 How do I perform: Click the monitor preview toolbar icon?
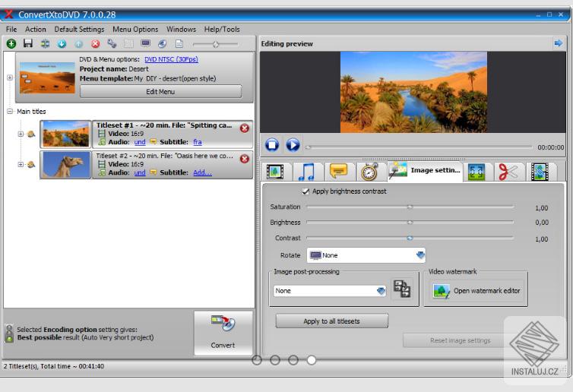[145, 43]
